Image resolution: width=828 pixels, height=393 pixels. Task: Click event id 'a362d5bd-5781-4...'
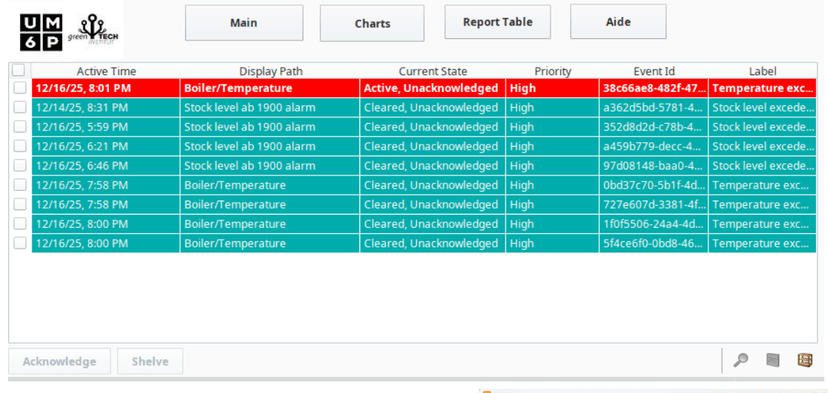coord(654,108)
